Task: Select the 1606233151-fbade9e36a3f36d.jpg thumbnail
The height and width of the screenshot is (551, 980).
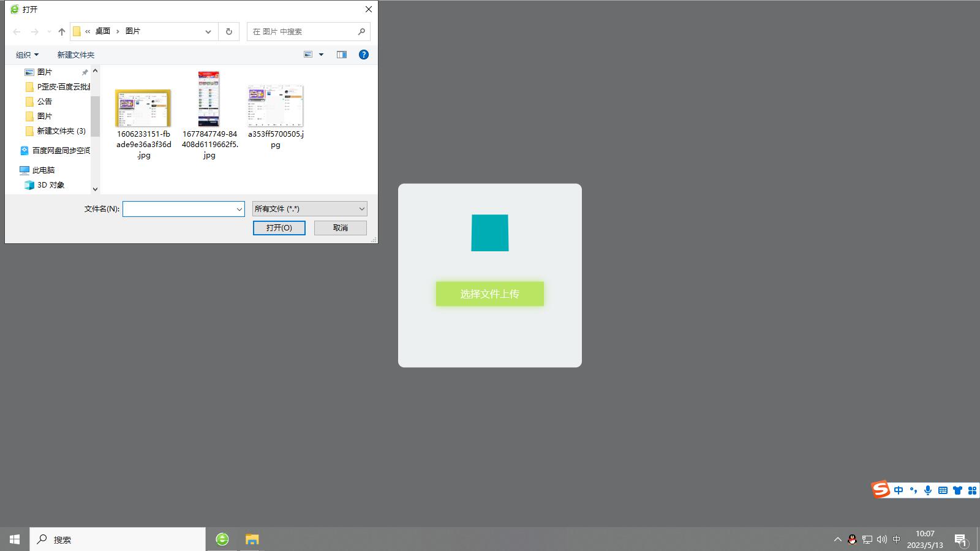Action: [143, 108]
